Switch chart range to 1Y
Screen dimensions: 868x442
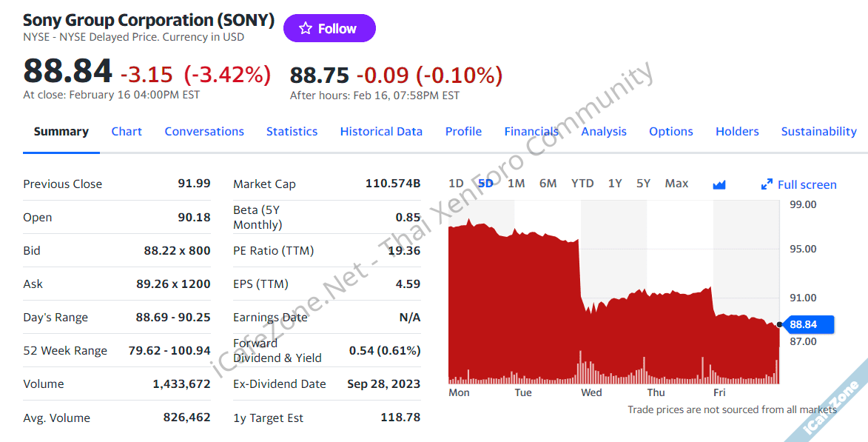pyautogui.click(x=615, y=184)
